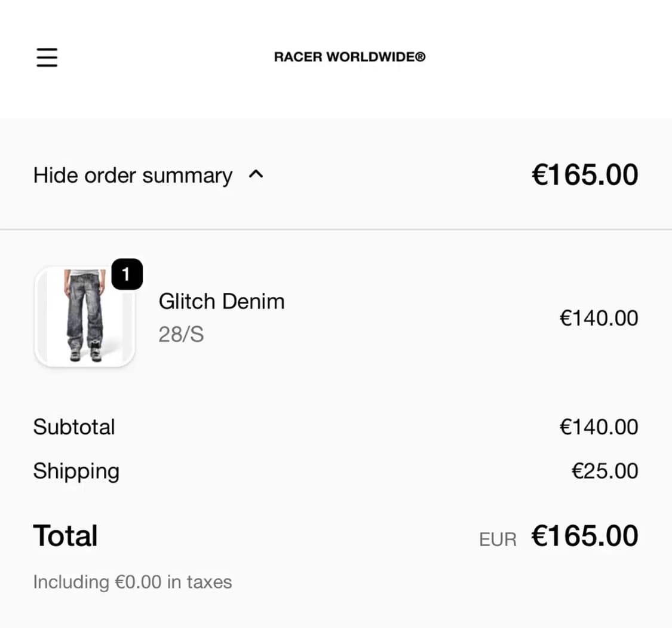Open the Glitch Denim product thumbnail
Viewport: 672px width, 628px height.
click(x=84, y=317)
